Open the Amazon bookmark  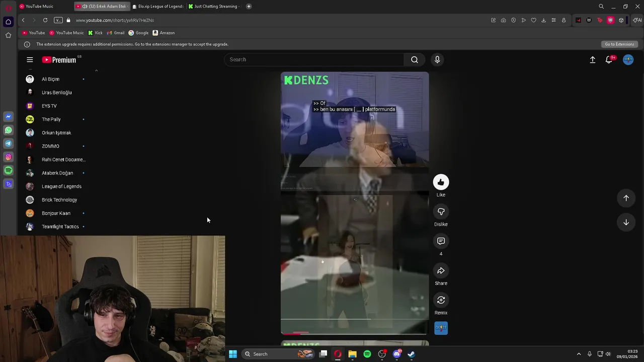click(164, 33)
